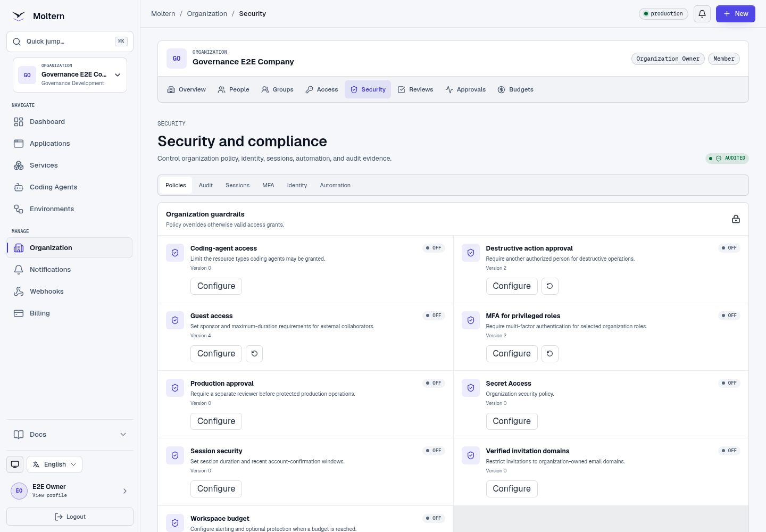Screen dimensions: 766x532
Task: Click the EO user avatar
Action: pos(19,491)
